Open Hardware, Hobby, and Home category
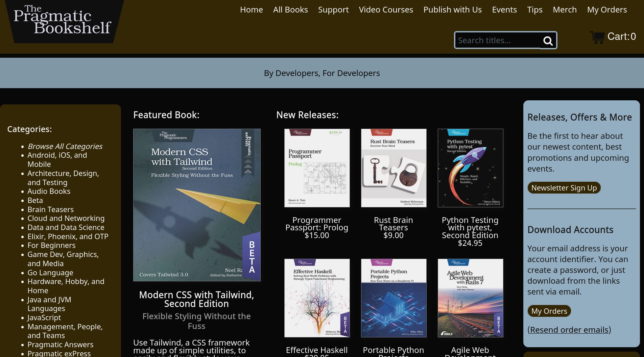Screen dimensions: 644x357 click(x=66, y=286)
